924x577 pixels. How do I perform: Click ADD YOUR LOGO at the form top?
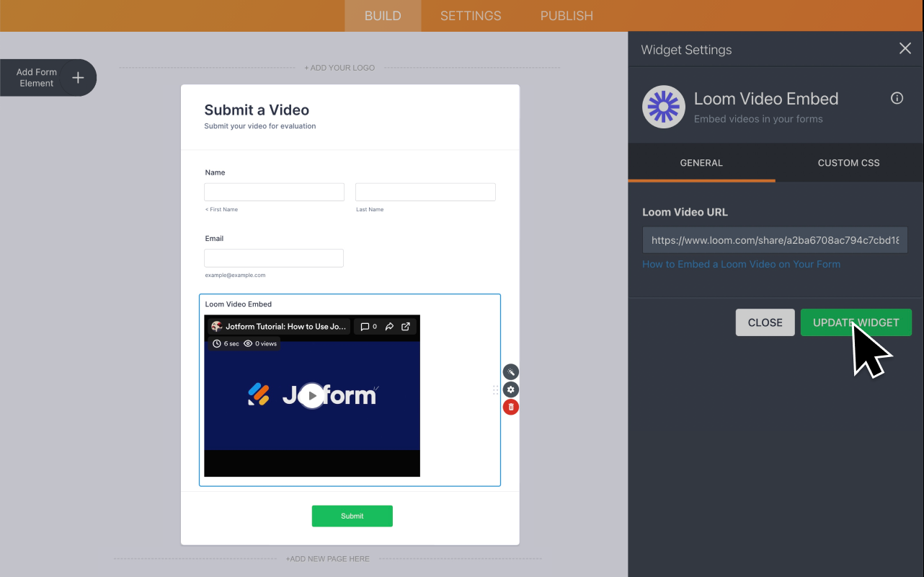(x=339, y=67)
